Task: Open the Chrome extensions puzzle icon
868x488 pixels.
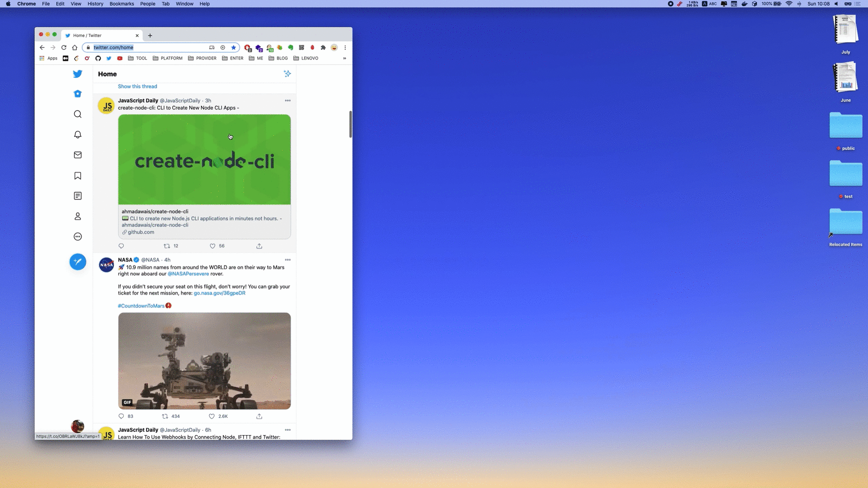Action: (x=323, y=48)
